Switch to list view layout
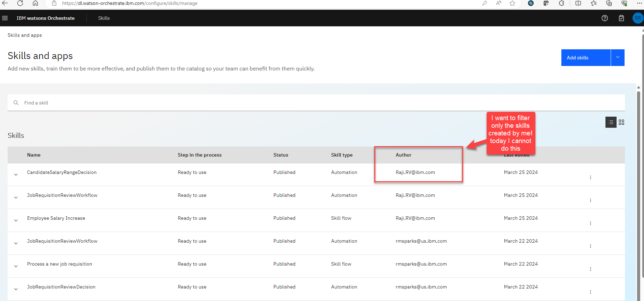The height and width of the screenshot is (301, 644). tap(611, 122)
